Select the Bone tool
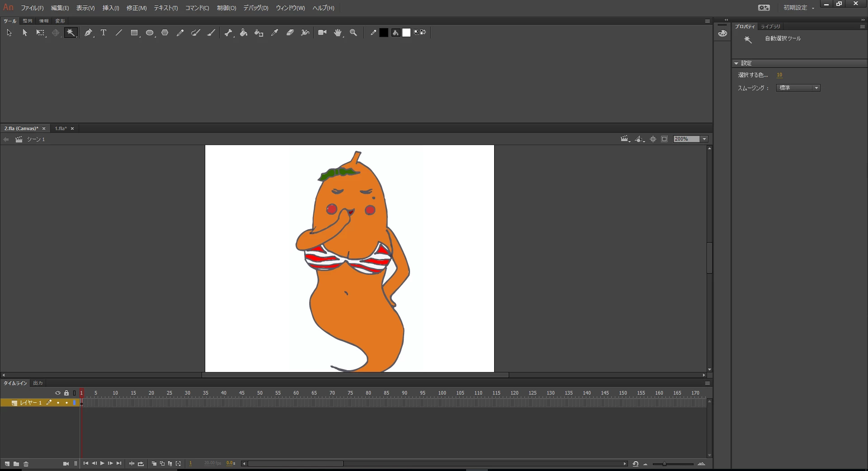868x471 pixels. coord(228,33)
